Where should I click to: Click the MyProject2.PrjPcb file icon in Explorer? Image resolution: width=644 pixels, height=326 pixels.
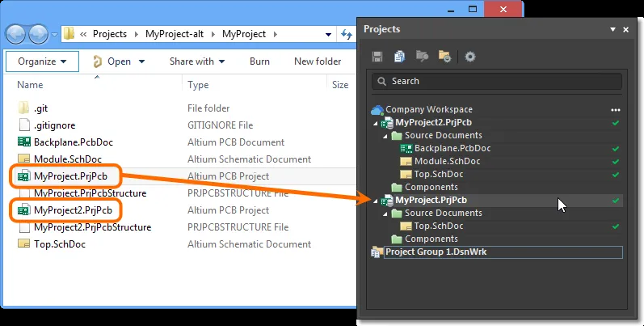point(23,210)
